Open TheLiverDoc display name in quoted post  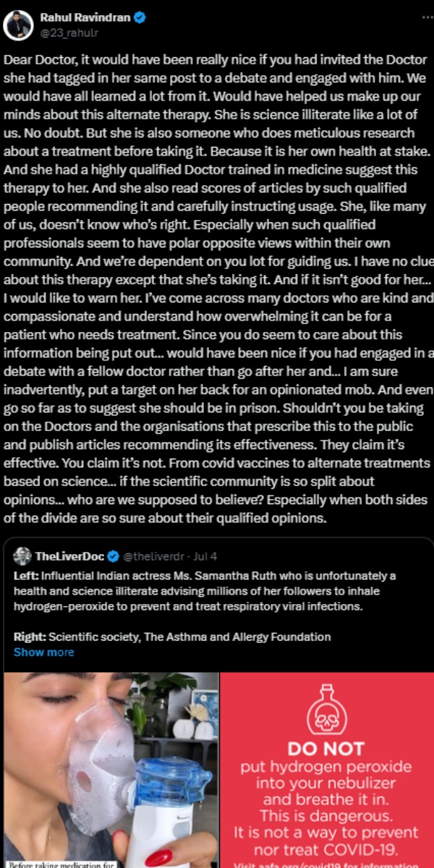(x=69, y=557)
